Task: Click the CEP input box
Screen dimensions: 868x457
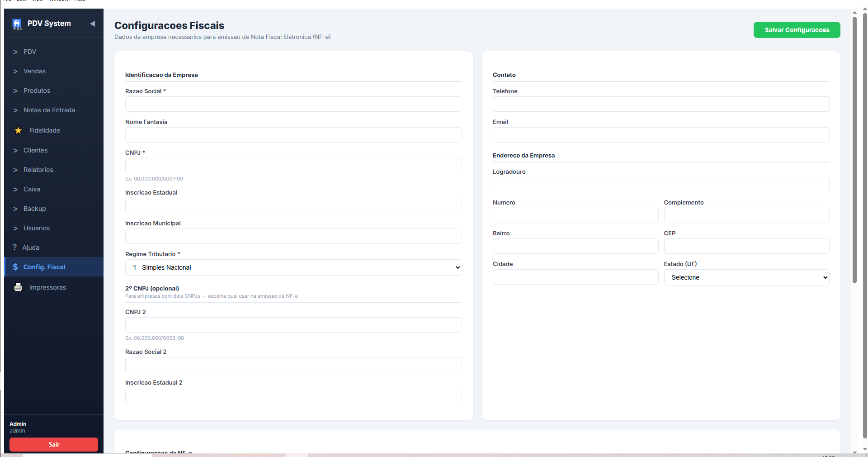Action: tap(746, 246)
